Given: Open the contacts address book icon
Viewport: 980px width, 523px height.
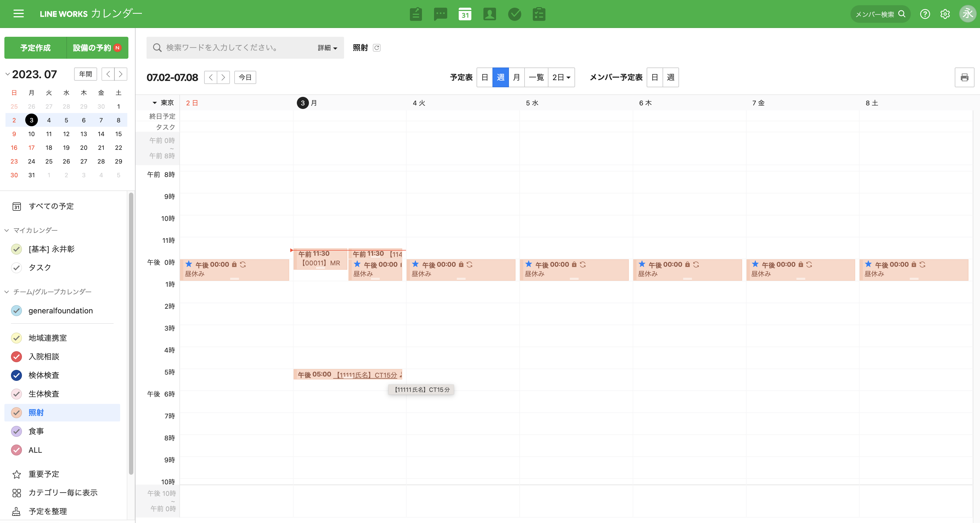Looking at the screenshot, I should click(x=489, y=14).
